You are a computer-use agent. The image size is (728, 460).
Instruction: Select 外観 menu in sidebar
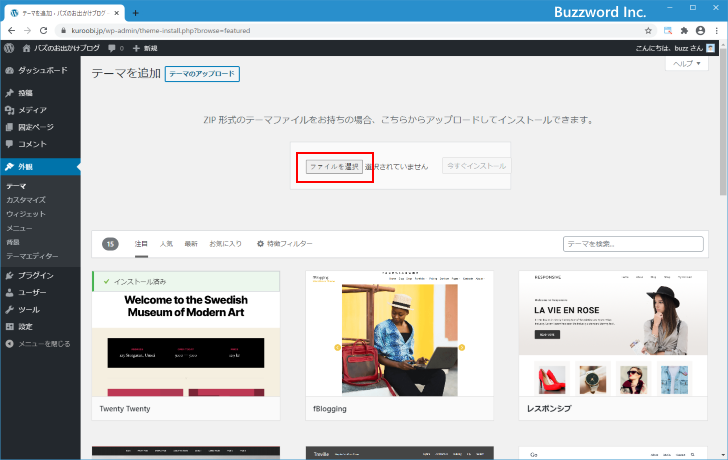40,167
